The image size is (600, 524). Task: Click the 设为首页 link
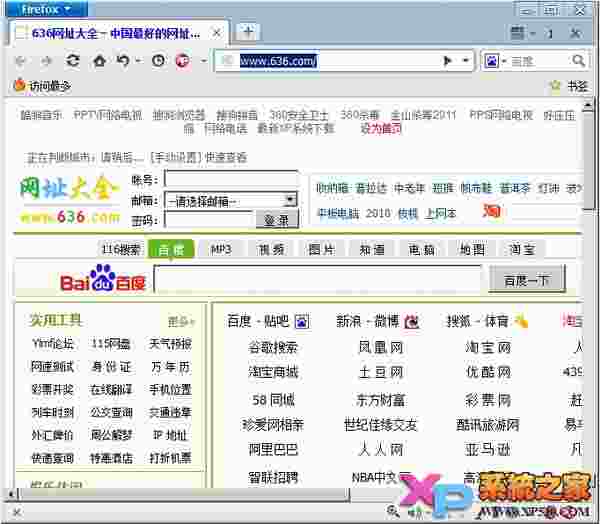click(381, 129)
